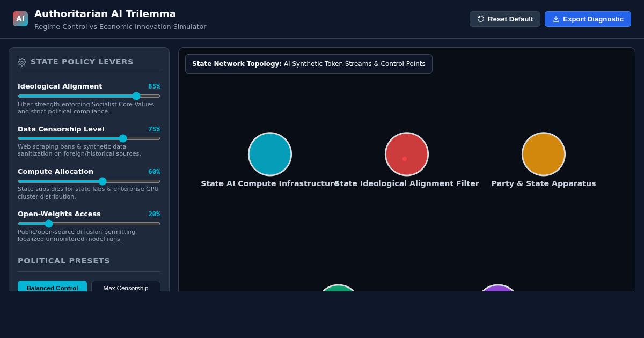644x338 pixels.
Task: Click the 'Public/open-source diffusion' description text
Action: click(77, 236)
